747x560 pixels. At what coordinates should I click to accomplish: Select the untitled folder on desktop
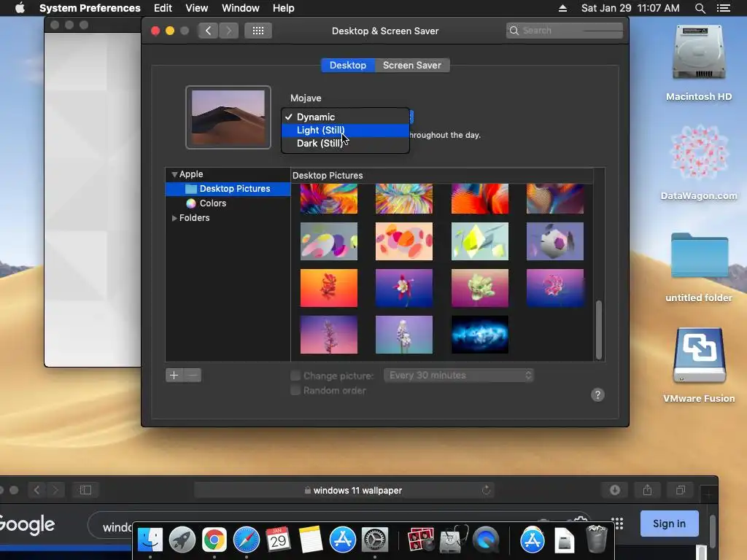point(699,267)
